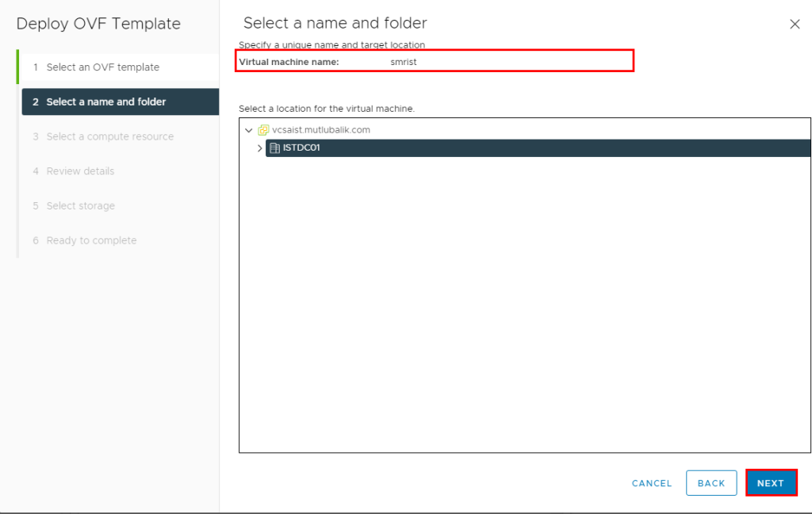Click the BACK button
The image size is (812, 514).
[711, 483]
